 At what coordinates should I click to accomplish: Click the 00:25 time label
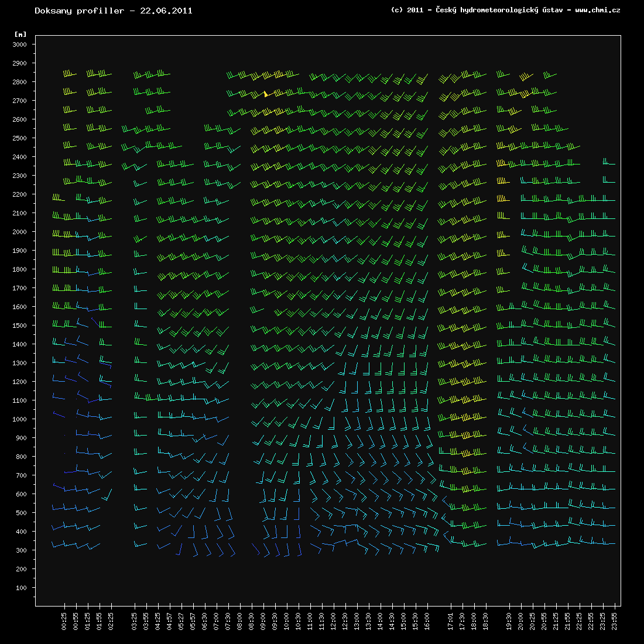click(x=64, y=621)
